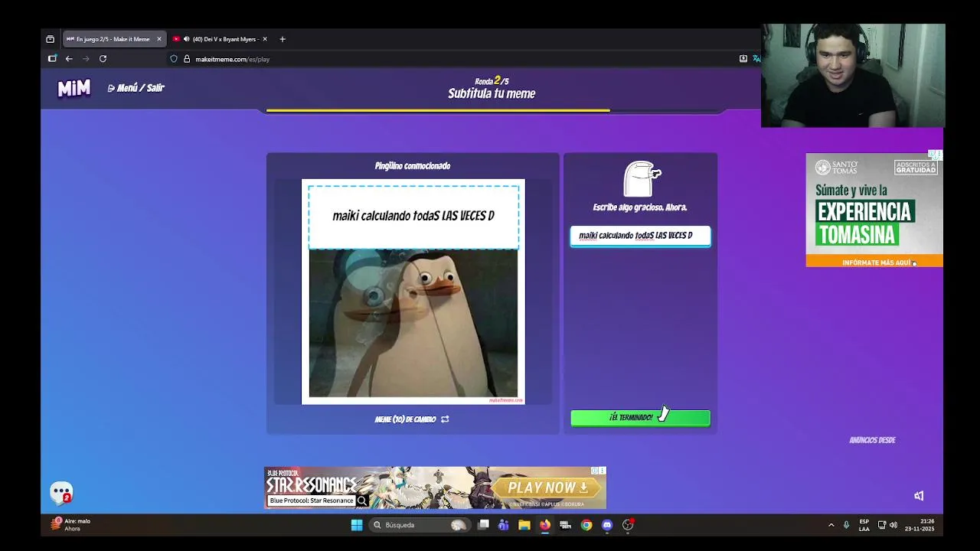Open Task View in taskbar
The width and height of the screenshot is (980, 551).
click(483, 525)
